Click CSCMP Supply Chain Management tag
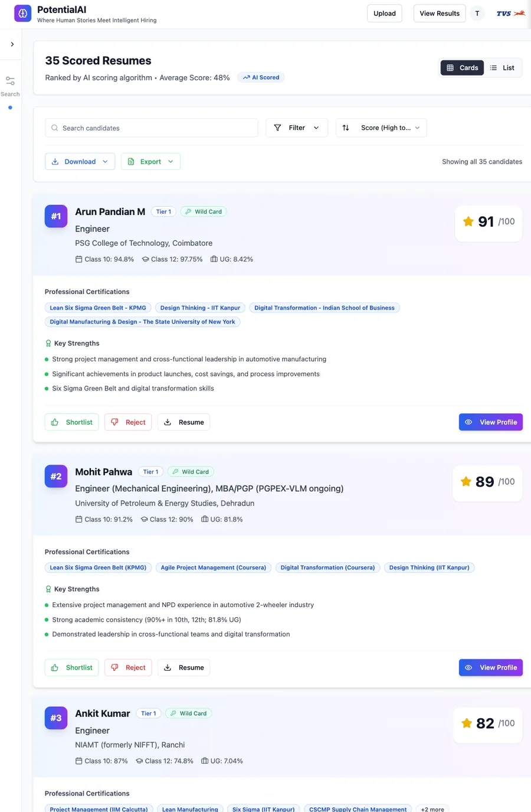 [358, 809]
